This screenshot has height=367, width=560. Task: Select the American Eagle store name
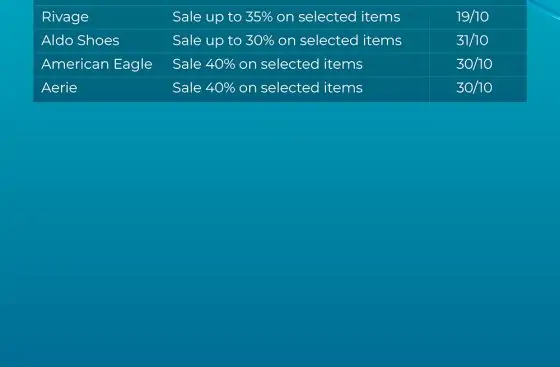(x=97, y=65)
